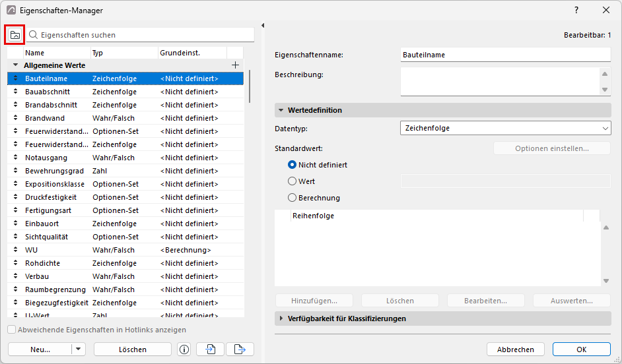
Task: Select the Nicht definiert radio button
Action: [x=292, y=165]
